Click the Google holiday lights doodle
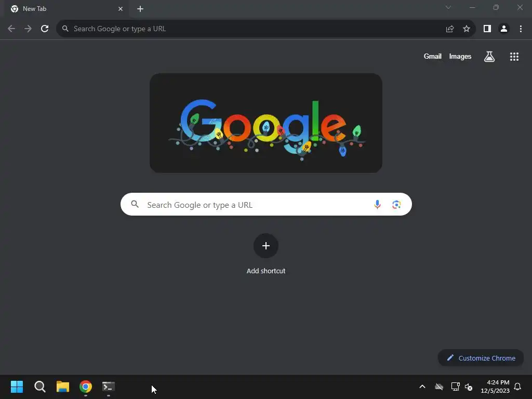Image resolution: width=532 pixels, height=399 pixels. (266, 123)
